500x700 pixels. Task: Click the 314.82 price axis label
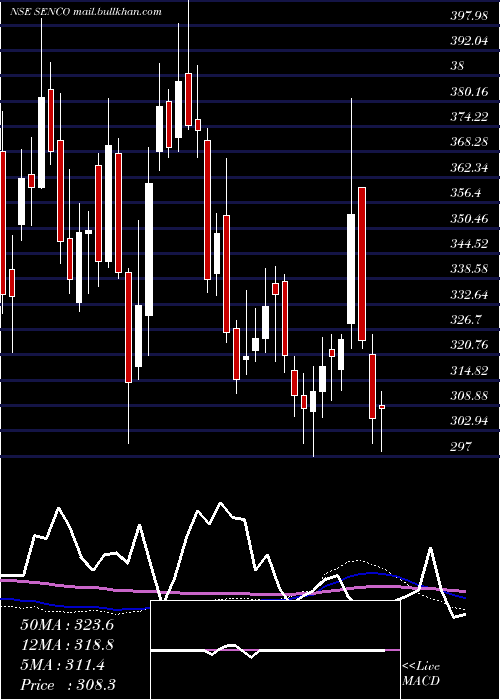[469, 371]
